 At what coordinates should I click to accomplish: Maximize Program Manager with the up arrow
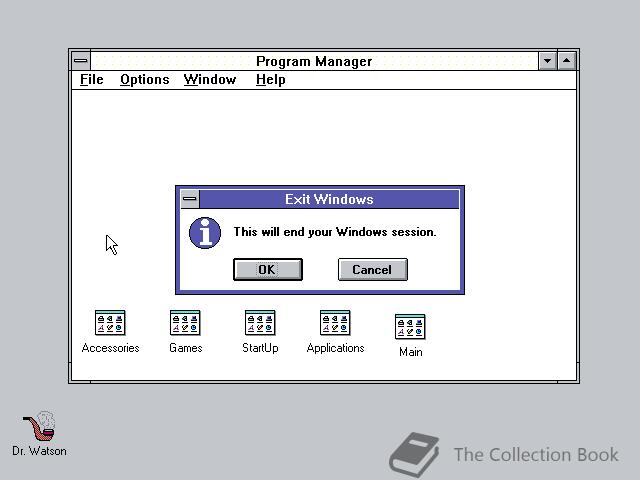567,61
